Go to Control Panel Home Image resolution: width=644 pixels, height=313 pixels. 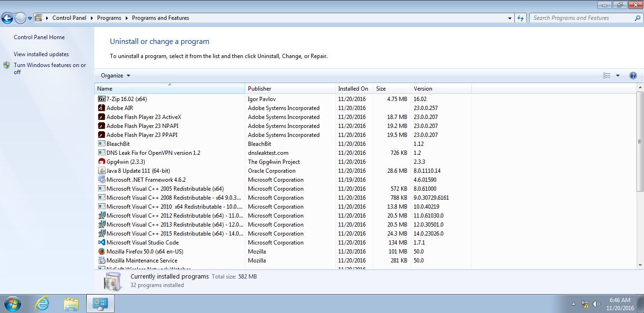39,37
